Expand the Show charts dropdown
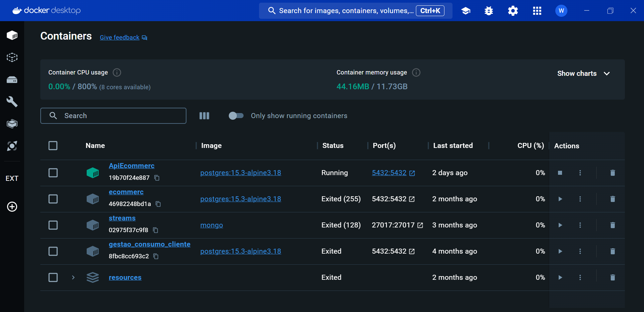Screen dimensions: 644x312 tap(584, 73)
